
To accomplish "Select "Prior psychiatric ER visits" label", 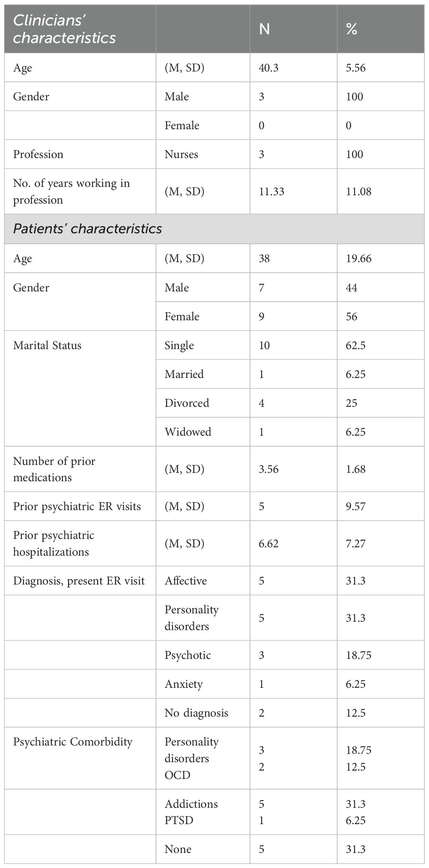I will pyautogui.click(x=77, y=506).
